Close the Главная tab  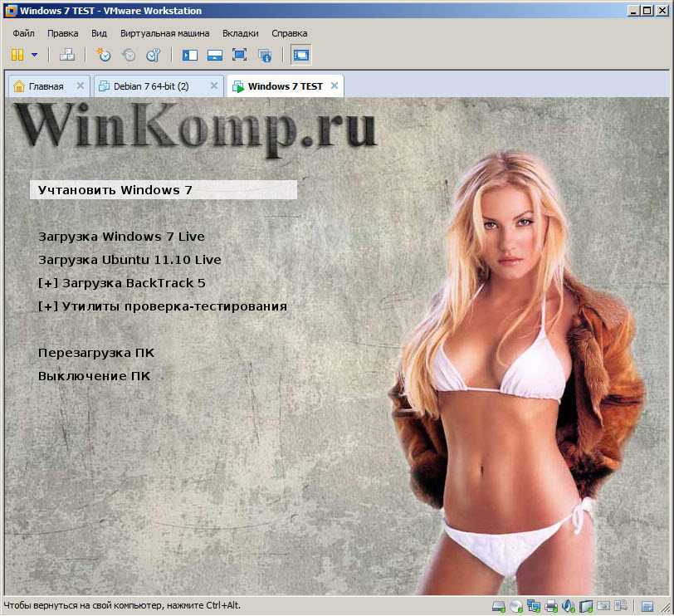pyautogui.click(x=80, y=86)
